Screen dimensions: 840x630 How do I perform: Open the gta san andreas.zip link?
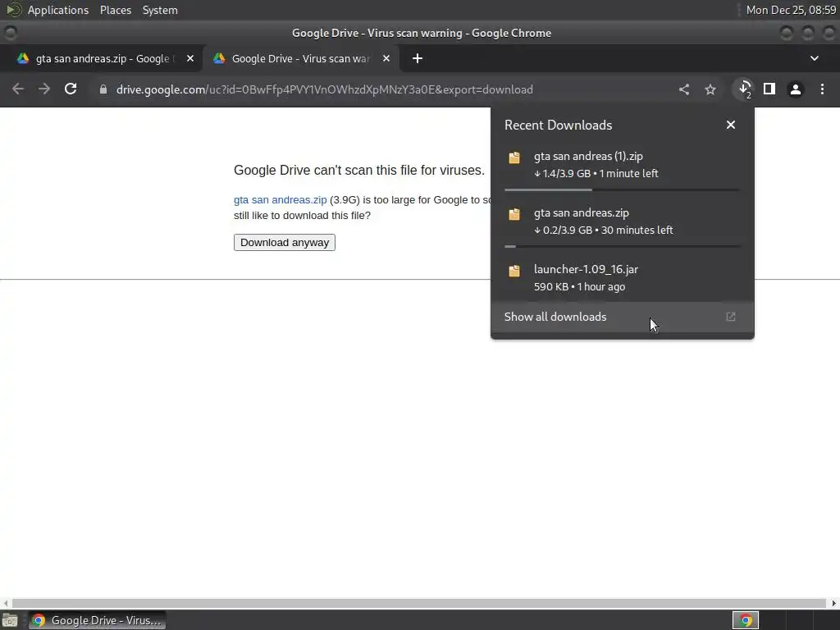(x=281, y=200)
